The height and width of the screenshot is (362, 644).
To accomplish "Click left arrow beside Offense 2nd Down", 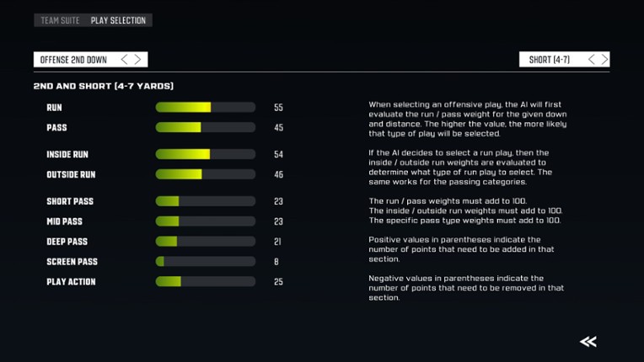I will tap(125, 60).
